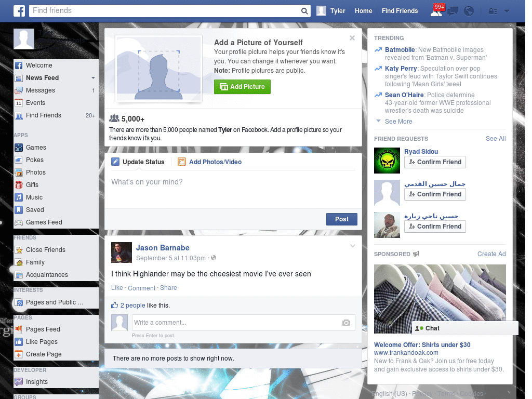This screenshot has height=399, width=532.
Task: Expand News Feed sort options arrow
Action: click(93, 78)
